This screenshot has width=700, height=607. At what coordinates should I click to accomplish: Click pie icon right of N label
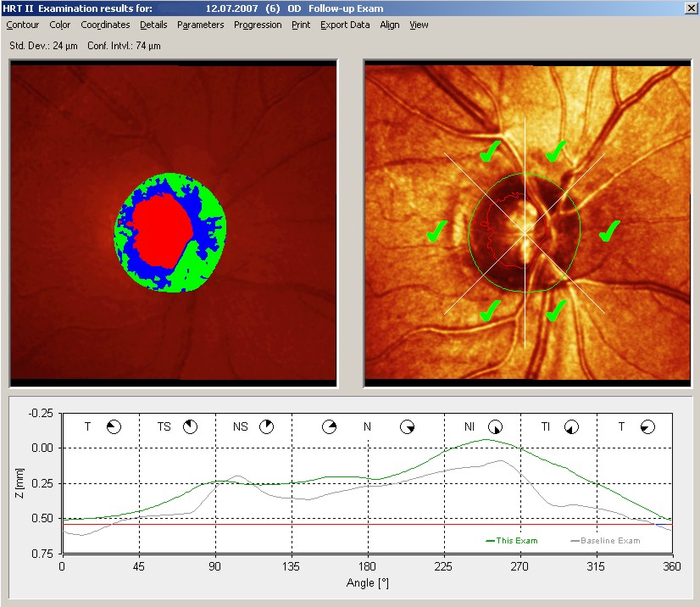408,426
